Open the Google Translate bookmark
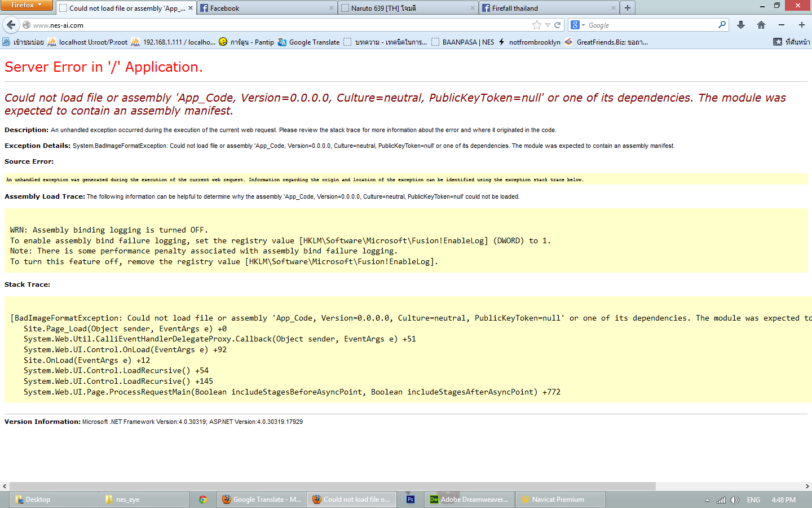This screenshot has height=508, width=812. [x=309, y=42]
